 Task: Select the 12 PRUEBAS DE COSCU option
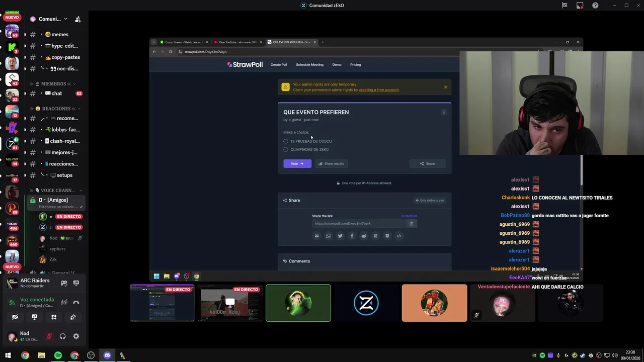point(307,141)
